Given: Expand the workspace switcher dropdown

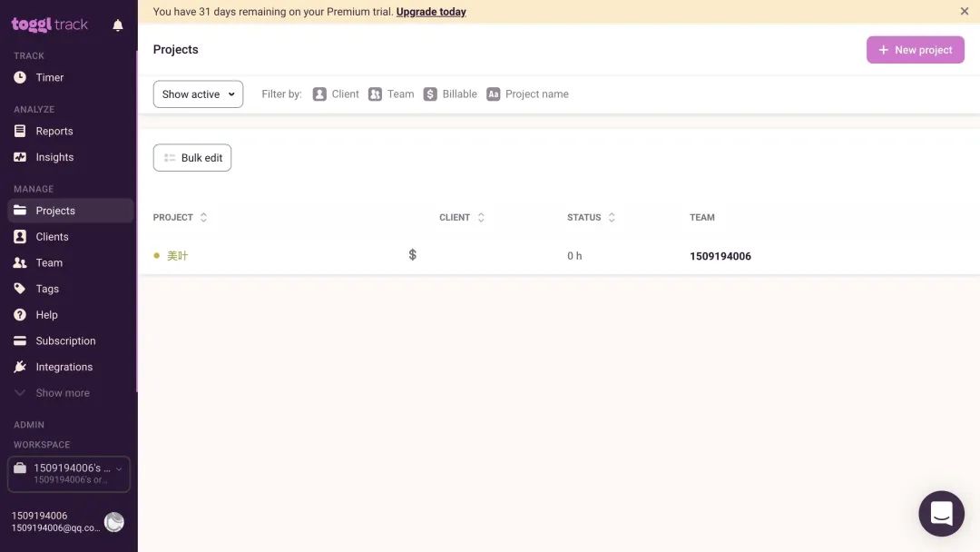Looking at the screenshot, I should [69, 473].
